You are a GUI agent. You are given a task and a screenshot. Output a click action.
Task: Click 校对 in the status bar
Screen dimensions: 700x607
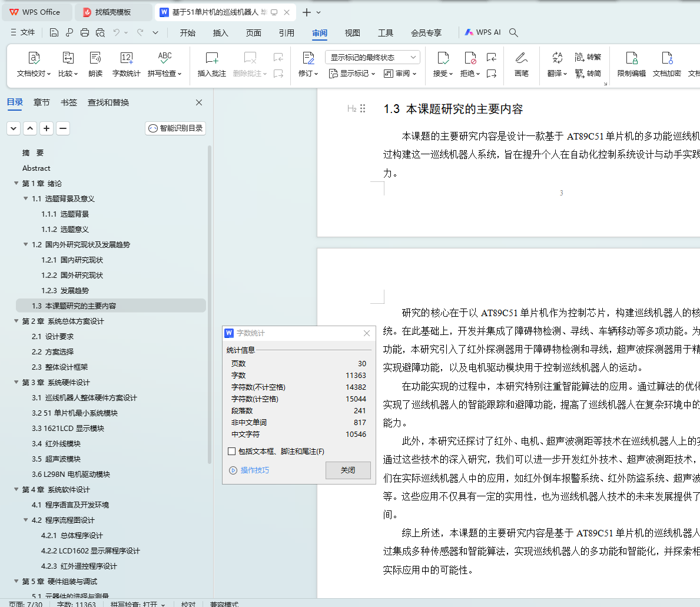(188, 603)
